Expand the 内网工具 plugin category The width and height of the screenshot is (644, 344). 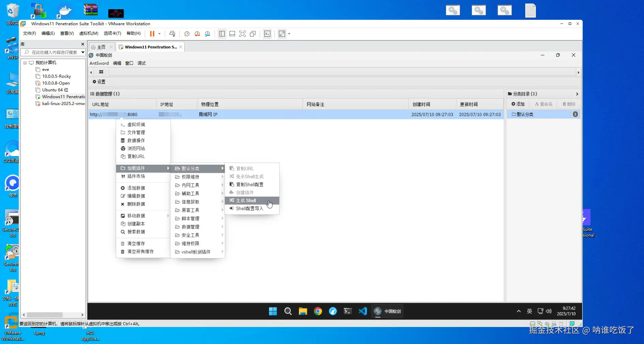(197, 185)
